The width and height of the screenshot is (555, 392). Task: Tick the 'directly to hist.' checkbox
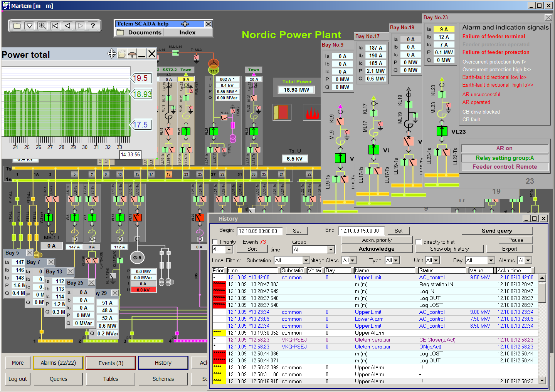tap(419, 242)
